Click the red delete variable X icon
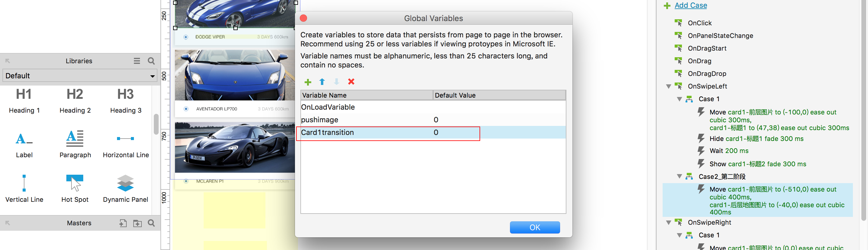 coord(351,81)
